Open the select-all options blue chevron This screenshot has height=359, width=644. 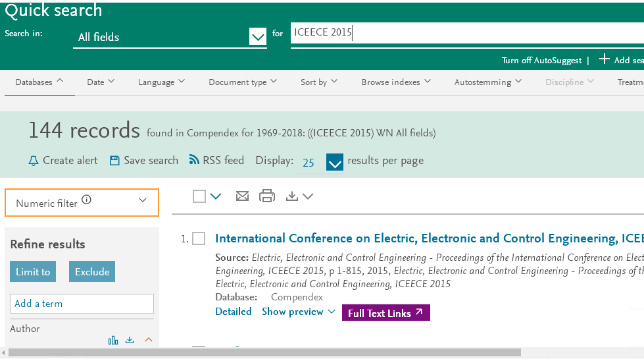coord(216,196)
